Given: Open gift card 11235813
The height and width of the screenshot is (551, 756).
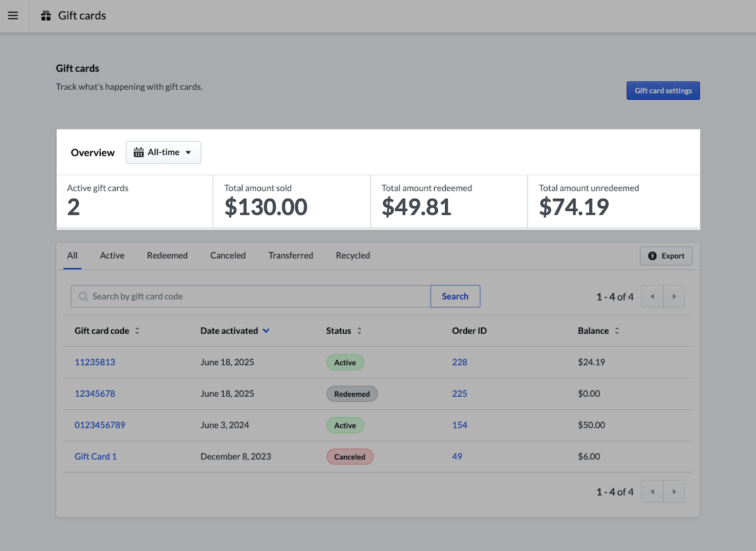Looking at the screenshot, I should 95,362.
